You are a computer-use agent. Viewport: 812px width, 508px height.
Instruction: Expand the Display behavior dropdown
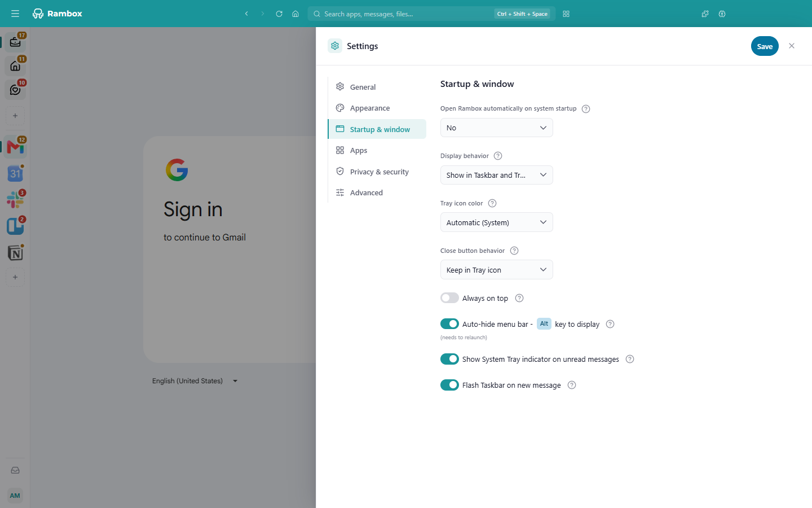[x=496, y=175]
